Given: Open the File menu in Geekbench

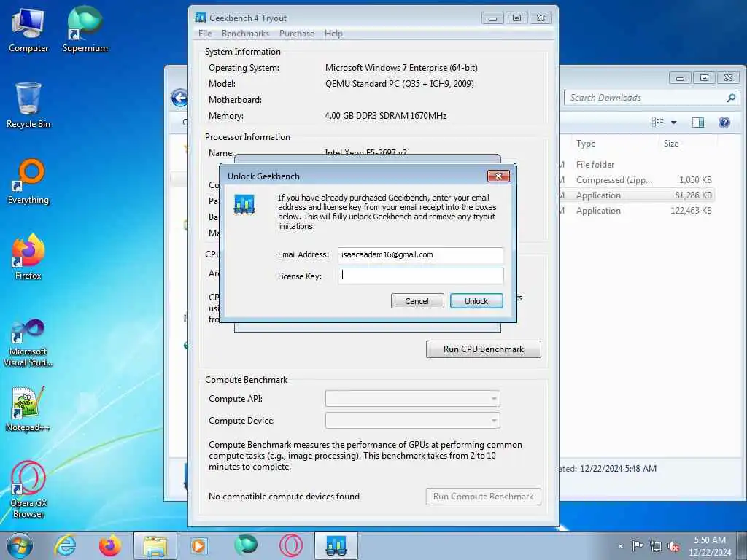Looking at the screenshot, I should coord(205,34).
